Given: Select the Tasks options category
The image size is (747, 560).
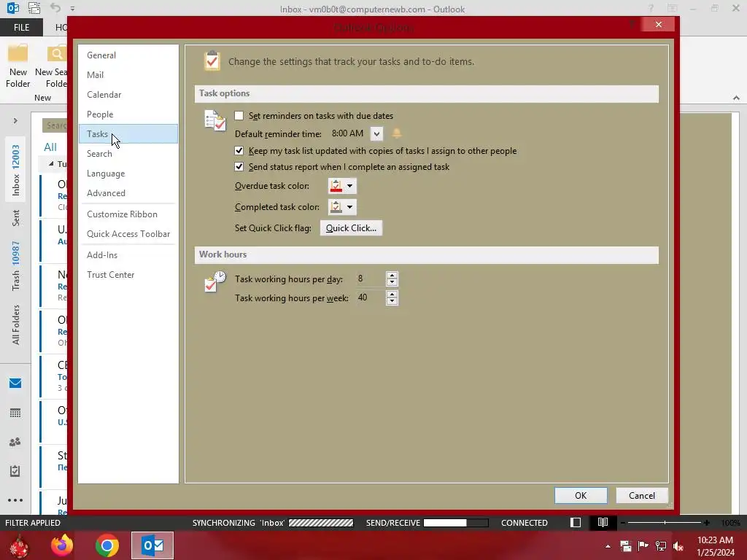Looking at the screenshot, I should click(128, 134).
